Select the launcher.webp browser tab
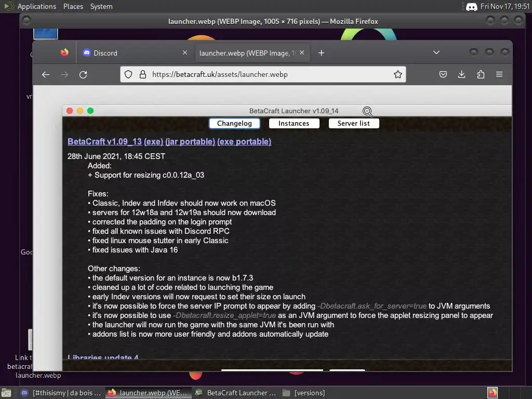This screenshot has height=399, width=532. [x=252, y=53]
